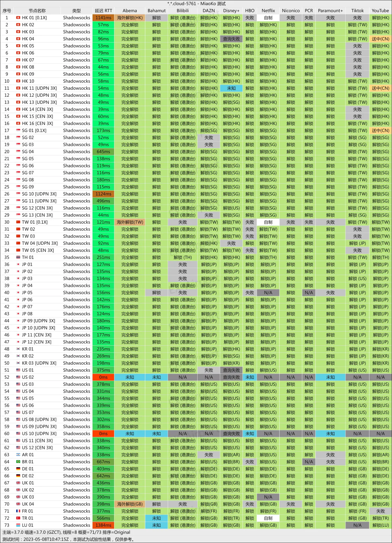This screenshot has width=392, height=543.
Task: Click the 解锁(AR) Disney+ cell
Action: coord(231,455)
